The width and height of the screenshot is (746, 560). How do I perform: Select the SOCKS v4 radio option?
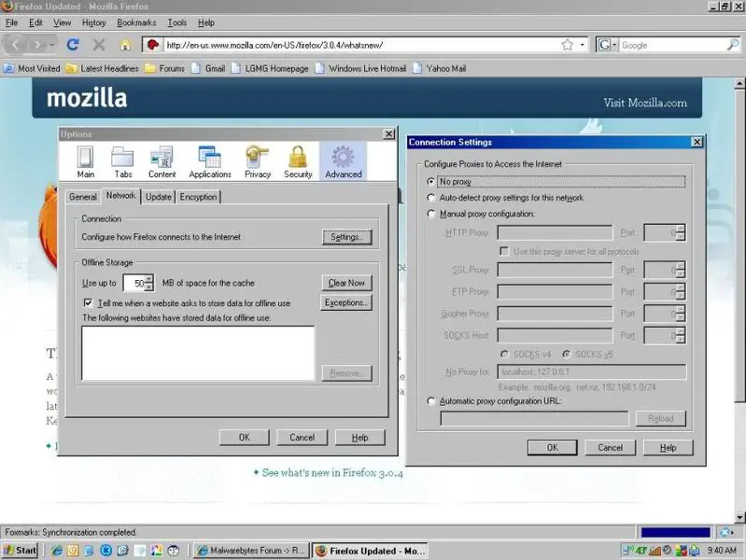click(x=504, y=354)
